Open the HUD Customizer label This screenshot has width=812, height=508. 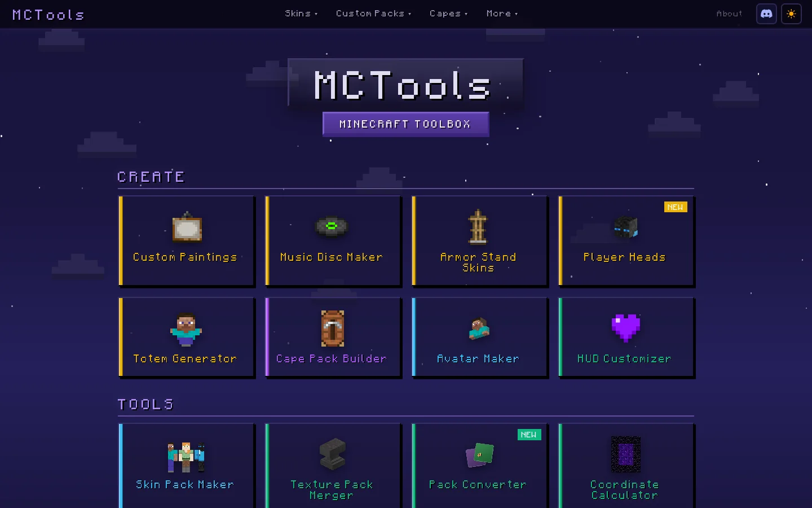click(x=625, y=359)
